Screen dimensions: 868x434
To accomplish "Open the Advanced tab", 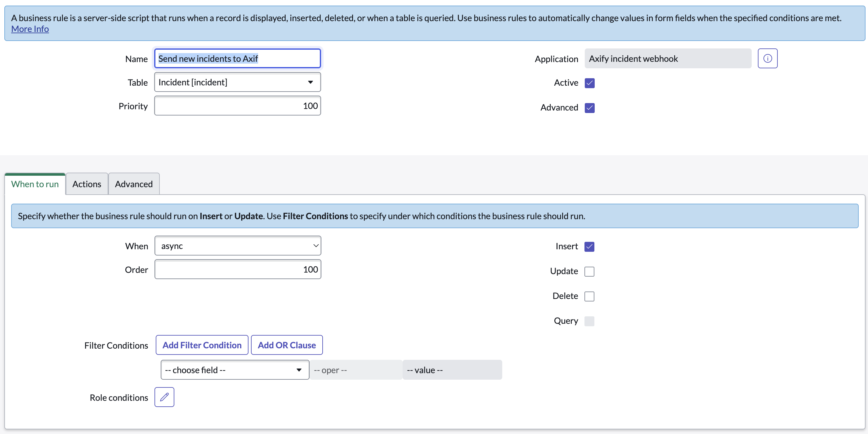I will (134, 184).
